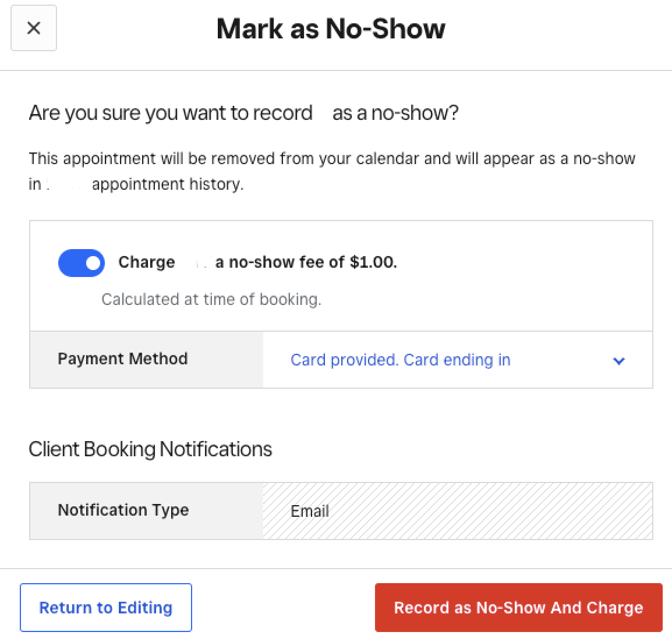This screenshot has height=639, width=672.
Task: Click the 'a no-show fee of $1.00.' text
Action: [x=306, y=262]
